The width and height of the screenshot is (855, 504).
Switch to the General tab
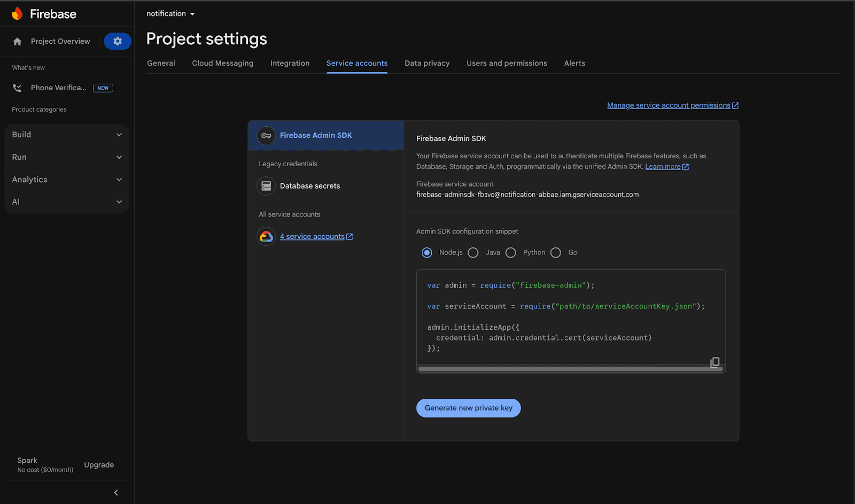click(x=161, y=63)
